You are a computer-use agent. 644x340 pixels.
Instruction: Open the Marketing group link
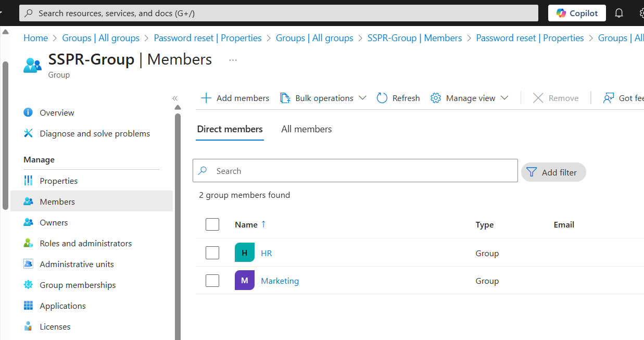pyautogui.click(x=280, y=281)
